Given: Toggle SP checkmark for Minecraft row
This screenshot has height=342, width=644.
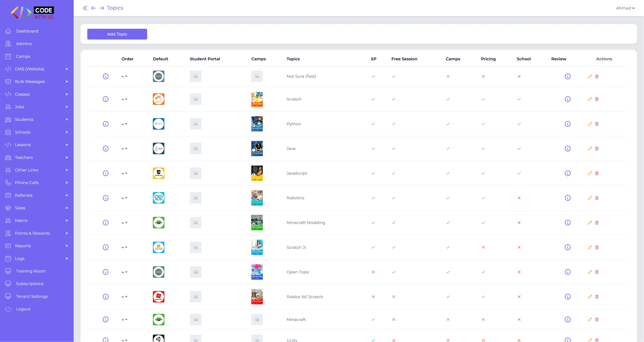Looking at the screenshot, I should (x=373, y=320).
